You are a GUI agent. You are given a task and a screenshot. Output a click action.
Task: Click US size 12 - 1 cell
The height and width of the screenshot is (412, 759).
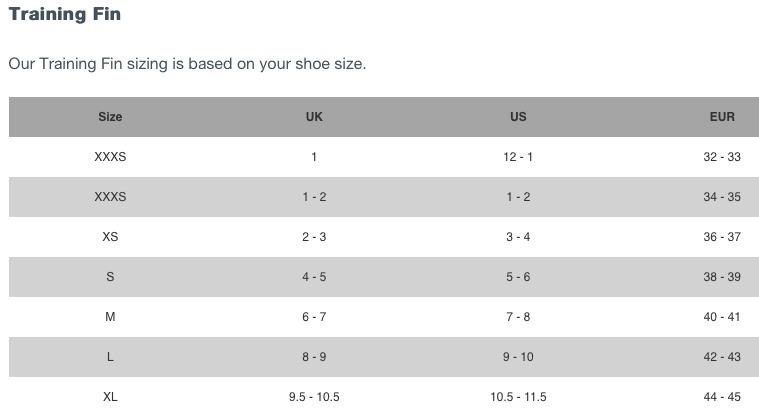pos(518,157)
